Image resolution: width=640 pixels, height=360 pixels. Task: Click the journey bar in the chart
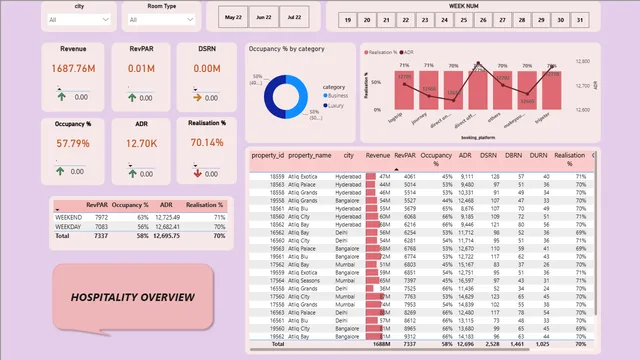(x=429, y=90)
